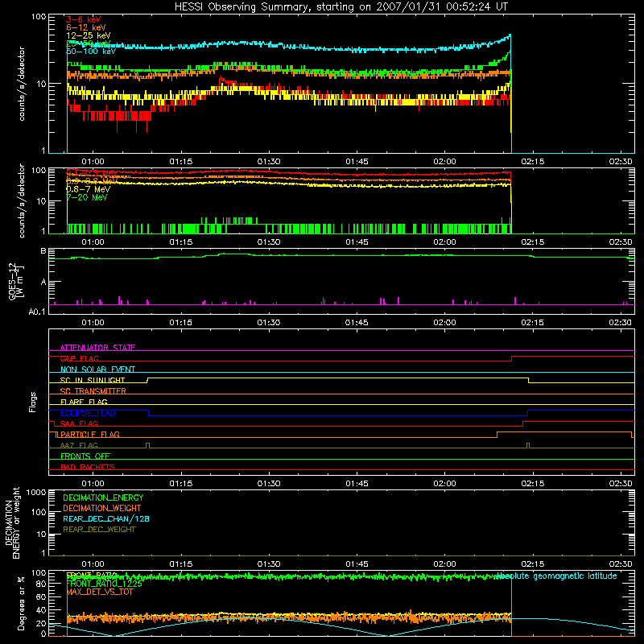Screen dimensions: 644x644
Task: Click the REAR_DEC_WEIGHT legend label
Action: 99,530
